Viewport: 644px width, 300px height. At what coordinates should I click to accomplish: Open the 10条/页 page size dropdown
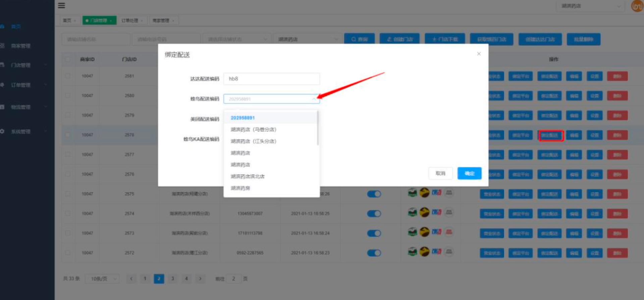tap(102, 279)
